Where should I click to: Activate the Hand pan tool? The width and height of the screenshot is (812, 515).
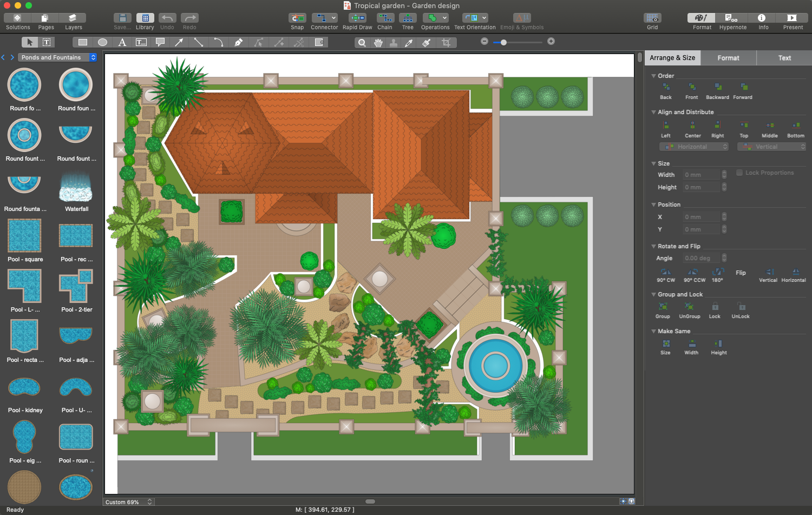click(x=378, y=43)
